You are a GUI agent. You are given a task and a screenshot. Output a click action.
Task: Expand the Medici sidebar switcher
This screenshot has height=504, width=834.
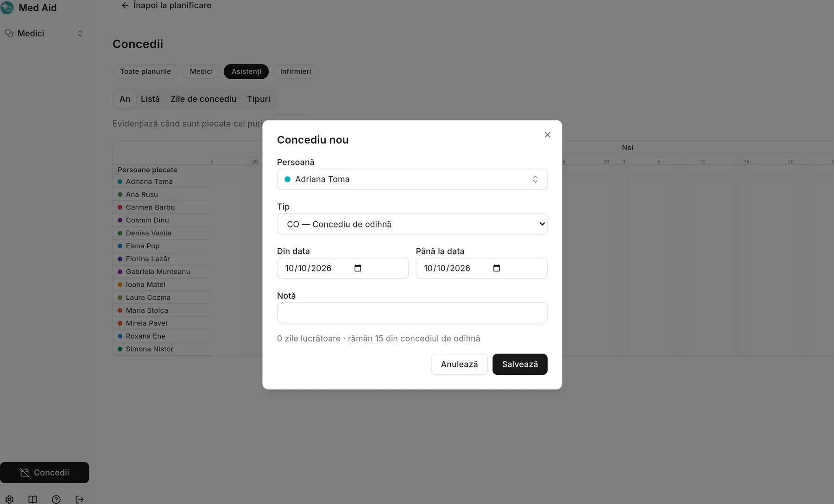tap(44, 33)
